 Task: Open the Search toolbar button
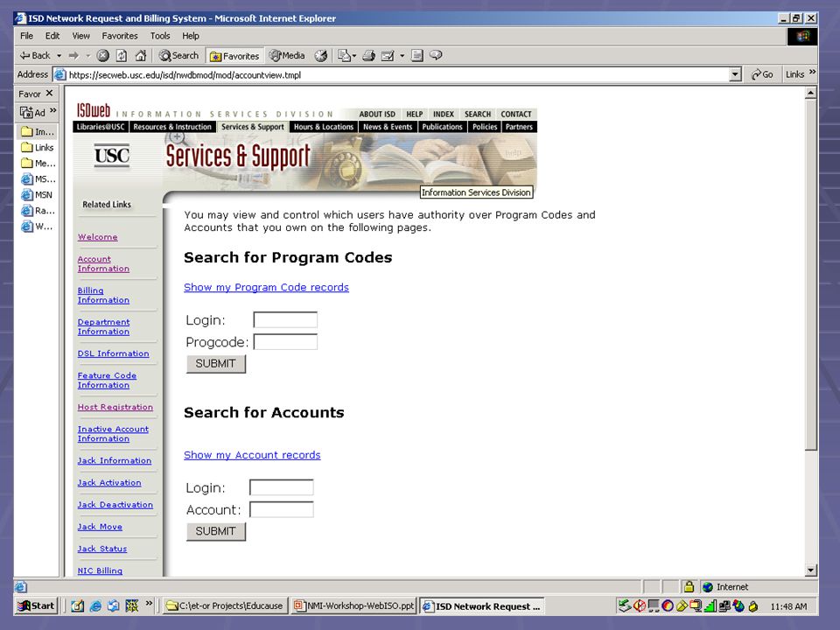pyautogui.click(x=178, y=55)
